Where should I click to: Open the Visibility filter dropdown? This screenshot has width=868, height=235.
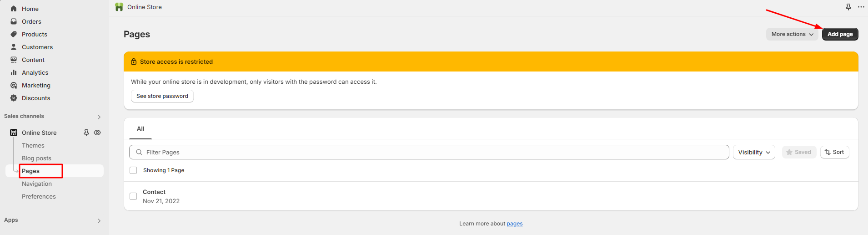point(754,152)
